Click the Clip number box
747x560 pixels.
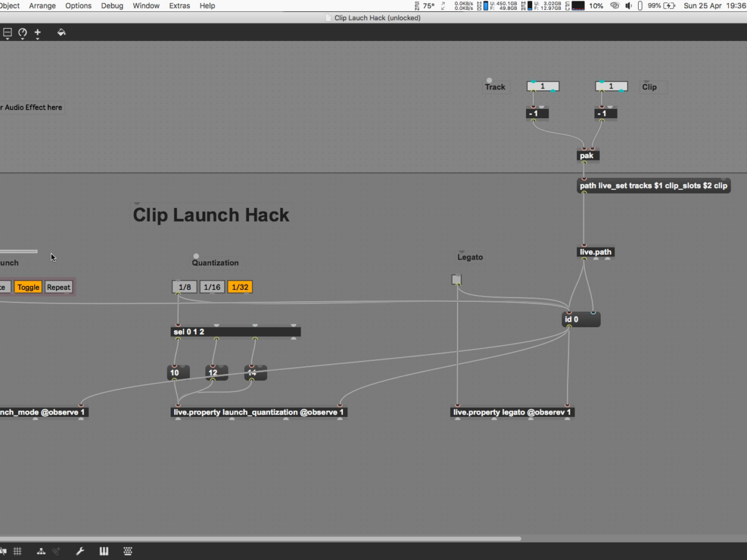(x=611, y=86)
